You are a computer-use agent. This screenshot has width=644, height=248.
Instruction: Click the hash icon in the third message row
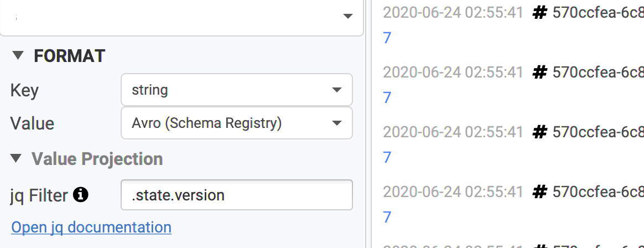point(539,132)
